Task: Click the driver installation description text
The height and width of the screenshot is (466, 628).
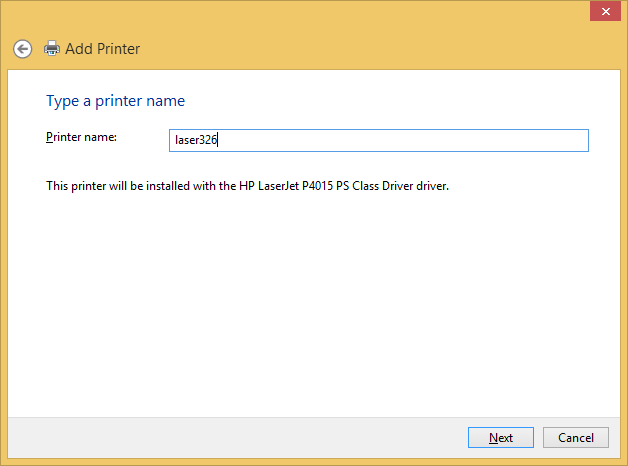Action: pos(247,186)
